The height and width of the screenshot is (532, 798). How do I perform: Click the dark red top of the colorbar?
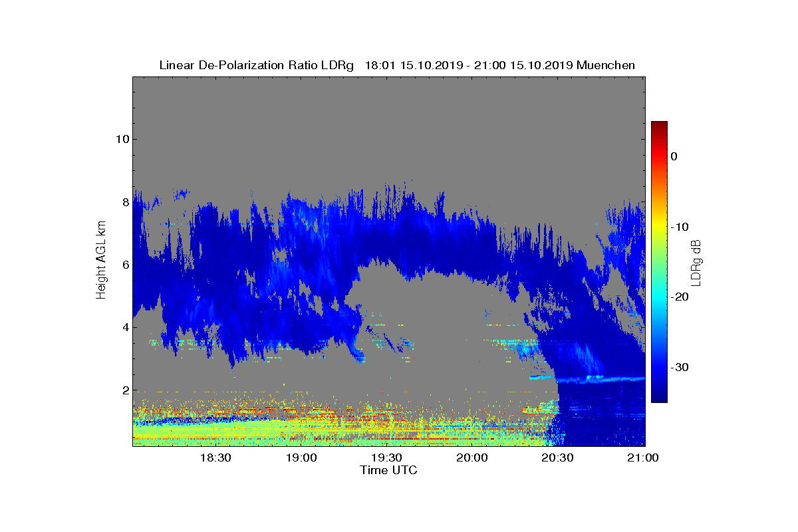[659, 126]
